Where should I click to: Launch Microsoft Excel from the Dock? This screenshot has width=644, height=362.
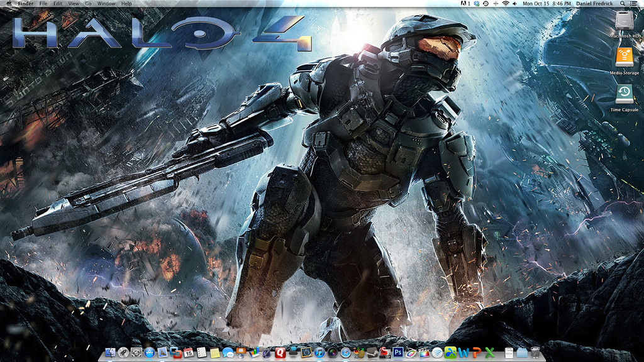(x=489, y=353)
